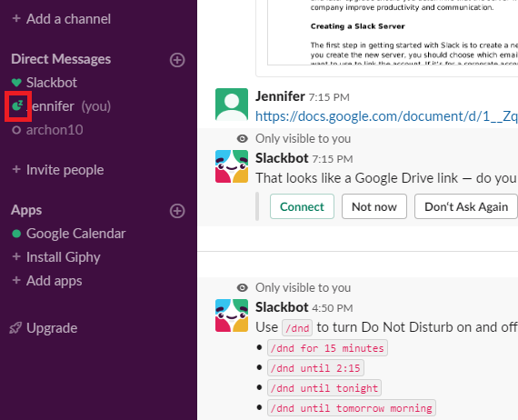Click the Not now button
The height and width of the screenshot is (420, 518).
(374, 207)
